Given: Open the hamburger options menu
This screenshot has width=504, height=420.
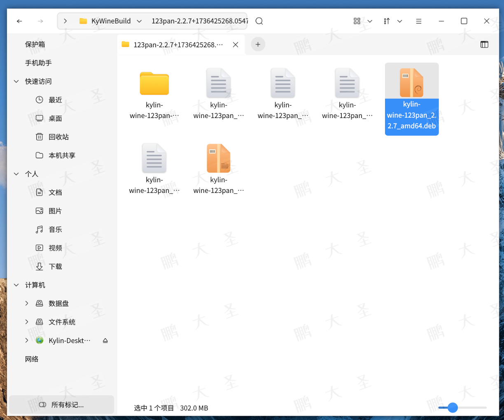Looking at the screenshot, I should click(419, 21).
